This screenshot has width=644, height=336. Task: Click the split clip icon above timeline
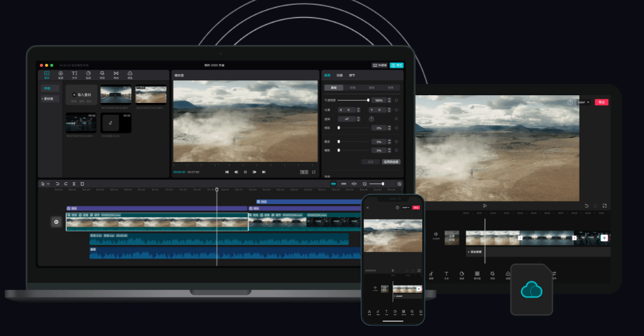tap(74, 184)
